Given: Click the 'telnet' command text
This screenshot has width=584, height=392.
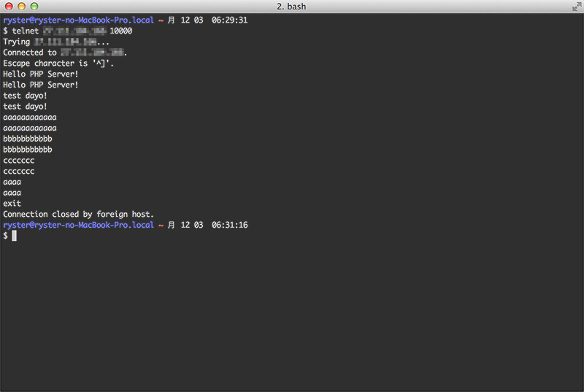Looking at the screenshot, I should [26, 31].
